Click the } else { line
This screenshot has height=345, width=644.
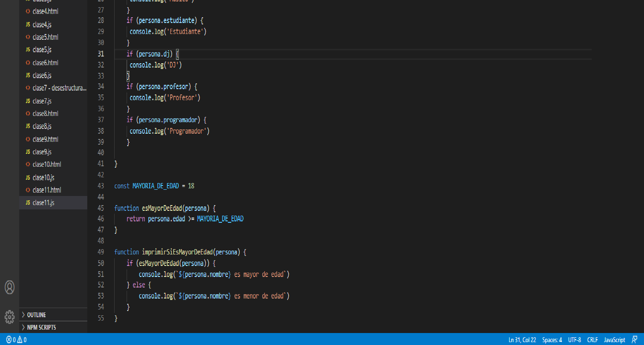click(139, 285)
